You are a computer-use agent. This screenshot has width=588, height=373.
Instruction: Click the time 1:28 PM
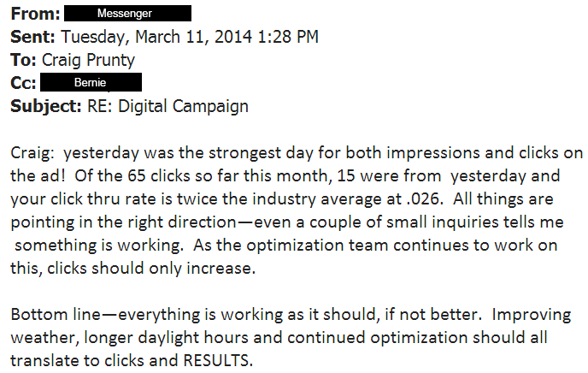(x=288, y=37)
